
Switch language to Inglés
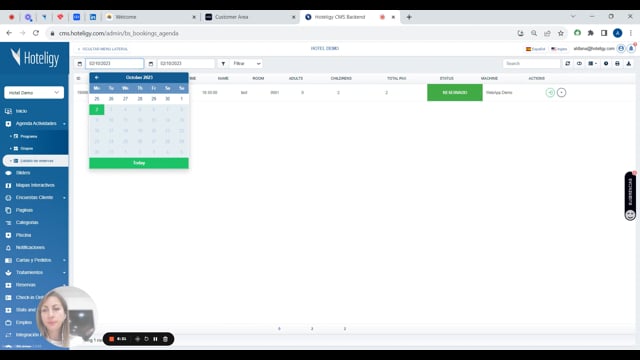559,49
